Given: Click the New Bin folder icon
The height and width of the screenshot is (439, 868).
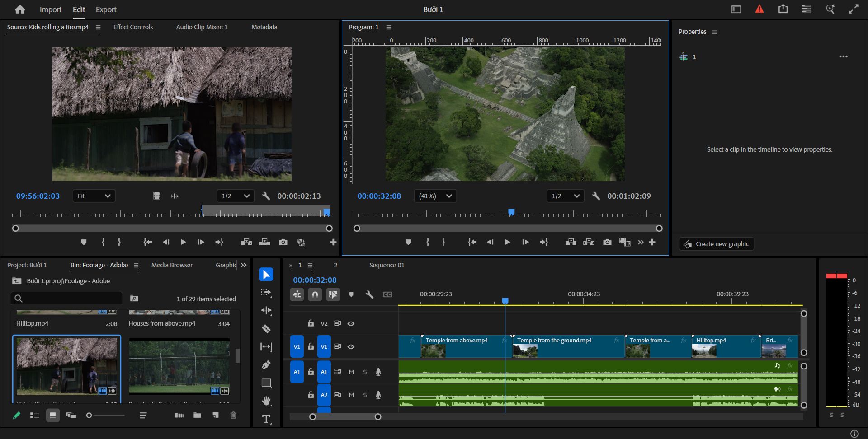Looking at the screenshot, I should coord(197,415).
